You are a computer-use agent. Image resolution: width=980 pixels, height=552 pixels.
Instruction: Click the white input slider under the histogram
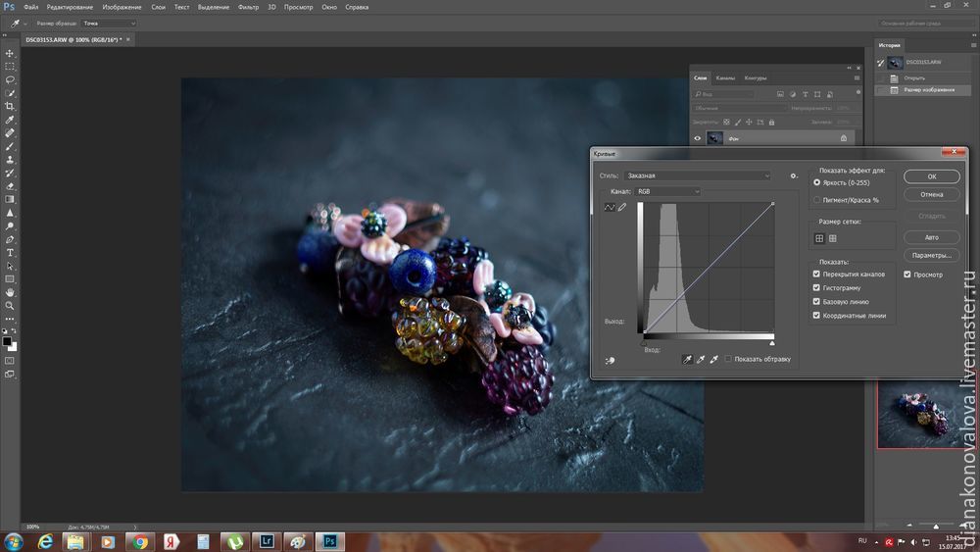[x=772, y=343]
